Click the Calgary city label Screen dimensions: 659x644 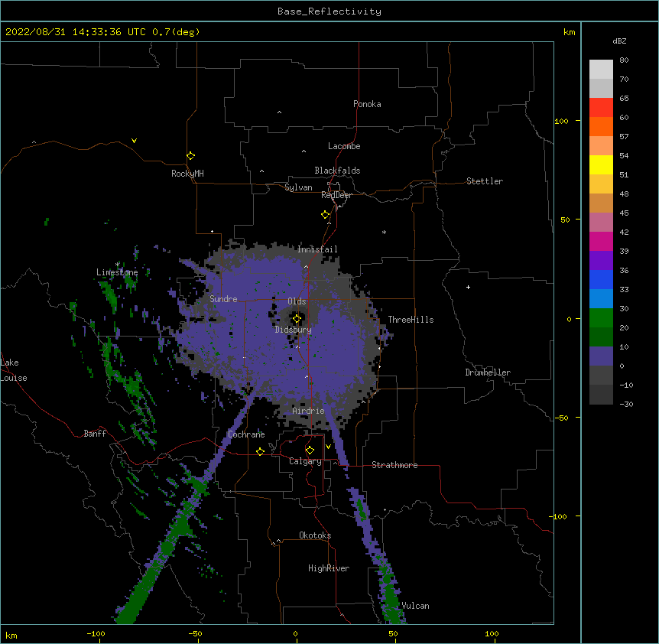tap(305, 461)
